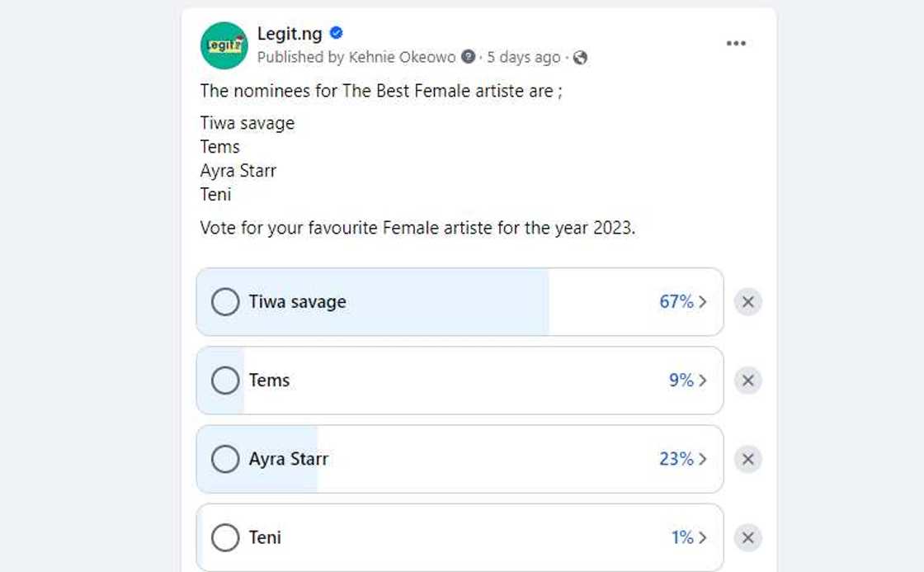Open the Legit.ng page link

(290, 34)
